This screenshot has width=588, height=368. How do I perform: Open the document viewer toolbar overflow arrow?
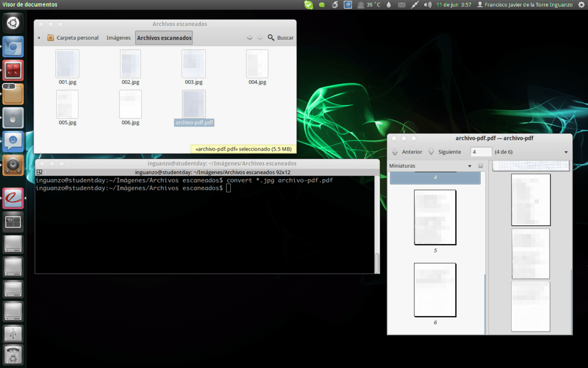click(566, 152)
